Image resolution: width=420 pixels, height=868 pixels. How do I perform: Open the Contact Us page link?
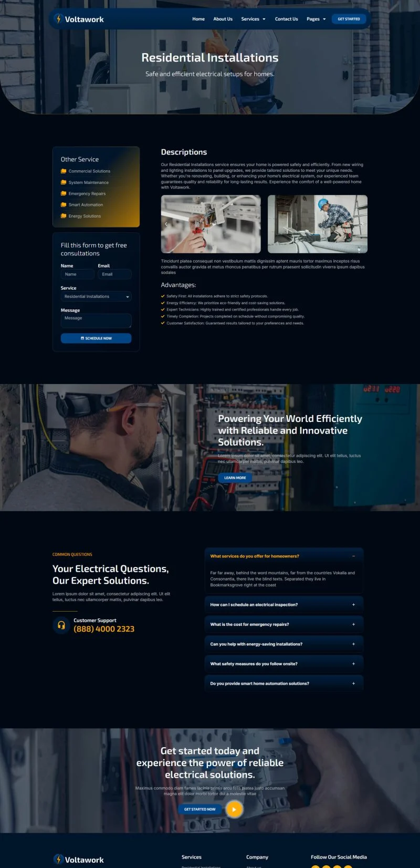(x=286, y=19)
